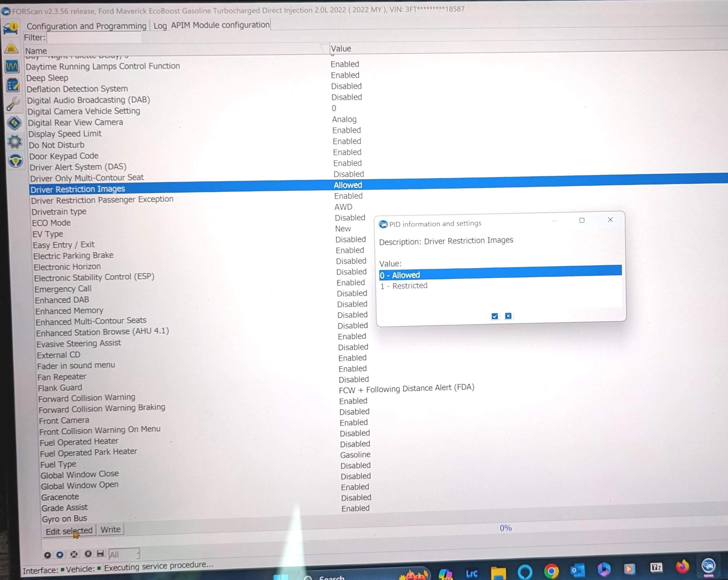The height and width of the screenshot is (580, 728).
Task: Click the lifebuoy icon in bottom toolbar
Action: coord(74,554)
